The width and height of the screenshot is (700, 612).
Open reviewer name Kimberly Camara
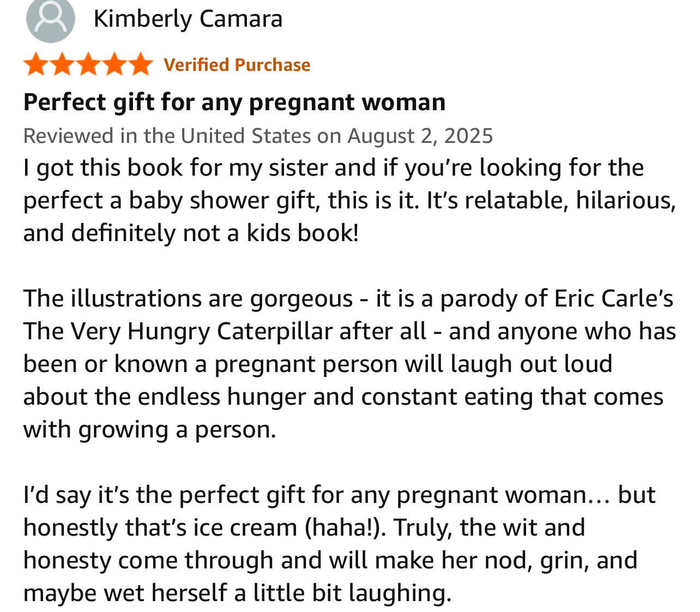coord(188,19)
